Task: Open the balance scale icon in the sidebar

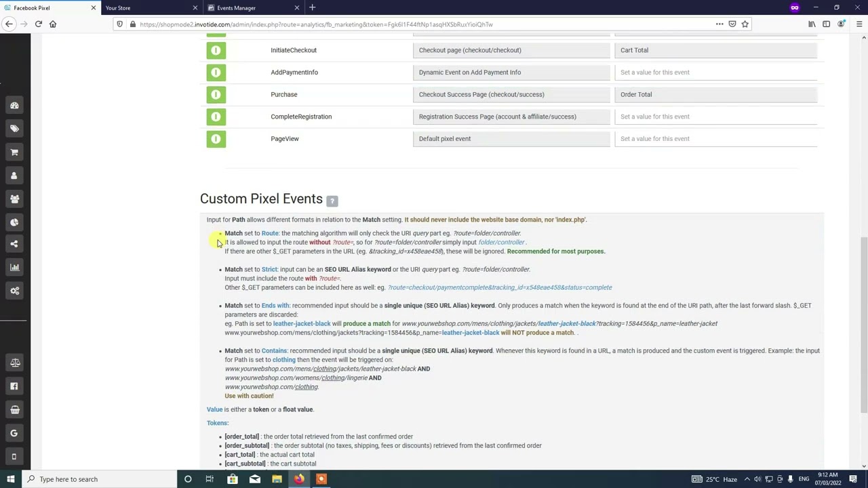Action: pyautogui.click(x=14, y=363)
